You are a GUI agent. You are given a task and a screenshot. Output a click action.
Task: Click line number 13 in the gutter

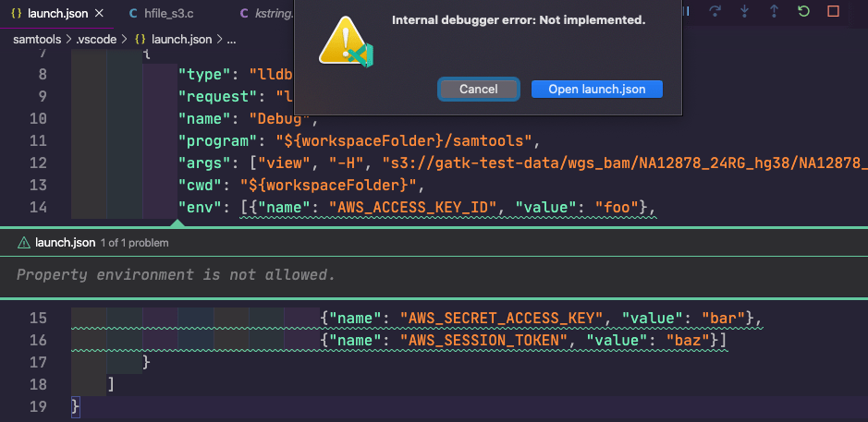point(38,163)
